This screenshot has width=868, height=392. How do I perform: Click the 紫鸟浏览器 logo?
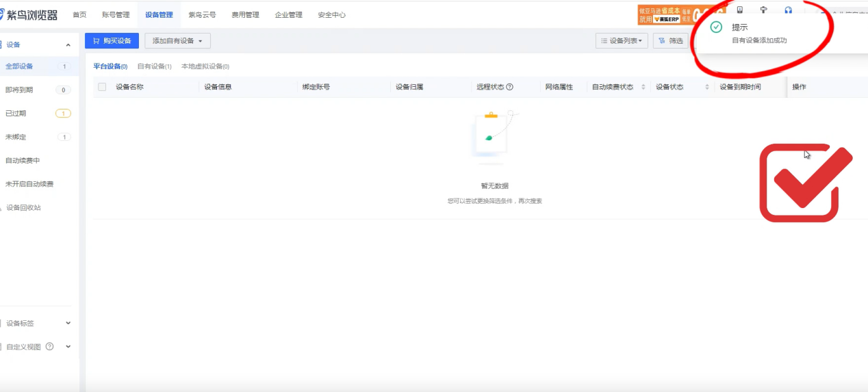(x=29, y=14)
